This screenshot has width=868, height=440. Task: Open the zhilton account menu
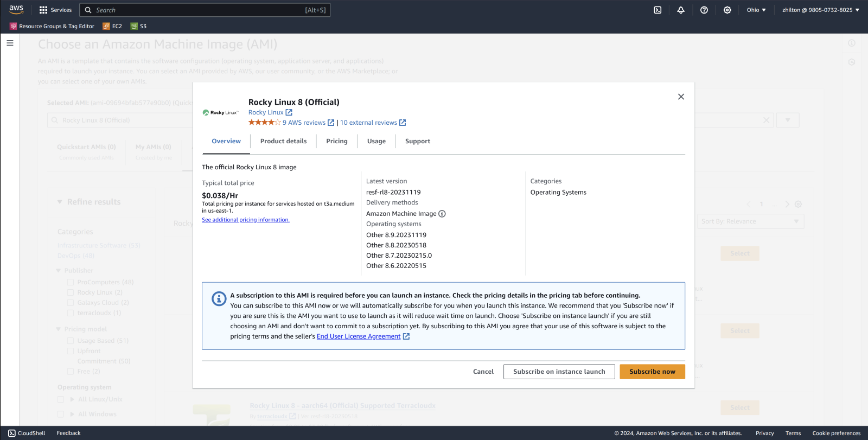click(821, 10)
